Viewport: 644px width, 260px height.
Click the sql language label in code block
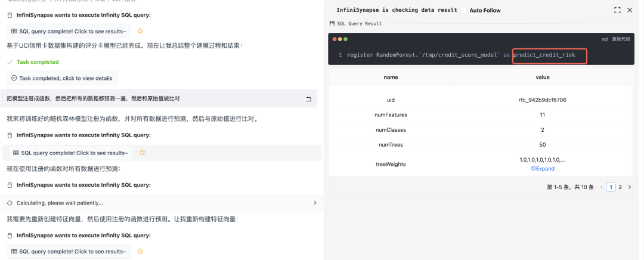click(x=605, y=39)
